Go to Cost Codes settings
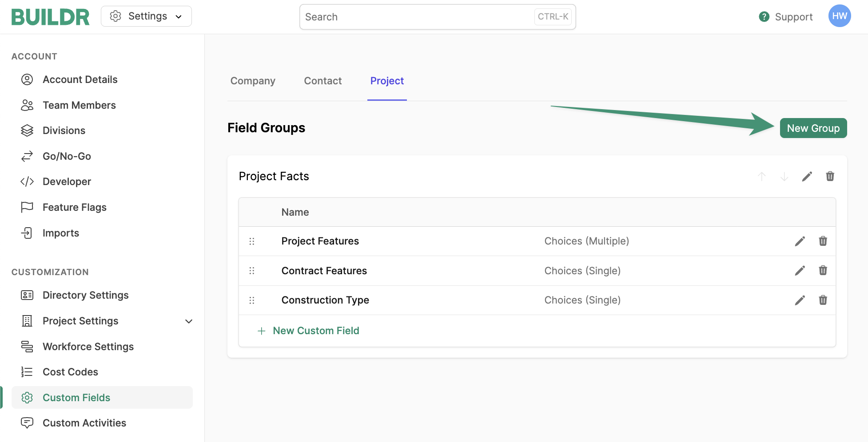 click(x=70, y=372)
